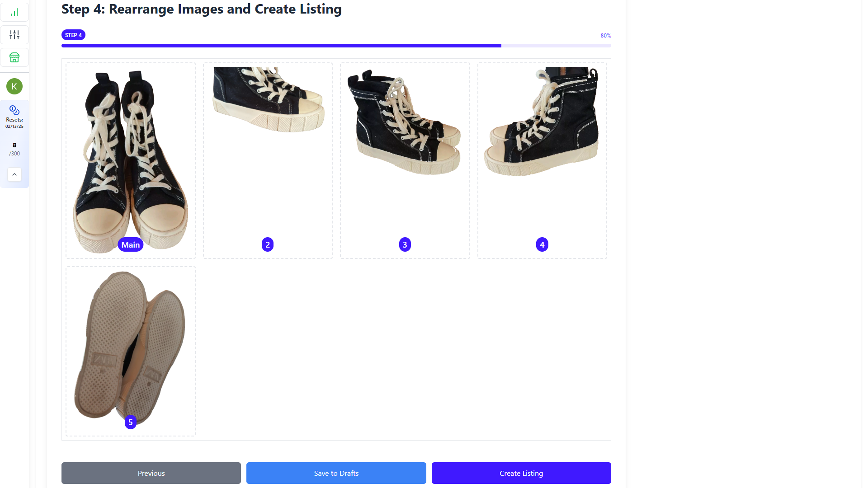
Task: Click the collapse/hide sidebar arrow icon
Action: pos(14,174)
